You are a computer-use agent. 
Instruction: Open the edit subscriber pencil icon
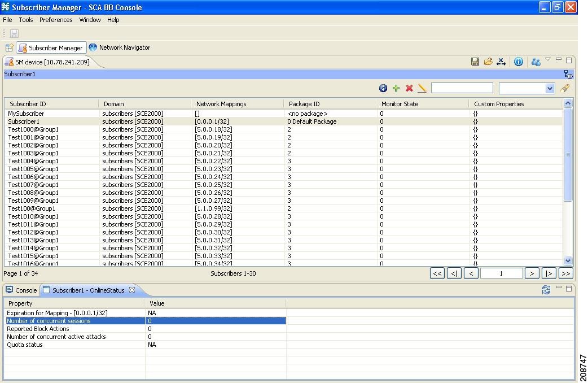(x=422, y=88)
